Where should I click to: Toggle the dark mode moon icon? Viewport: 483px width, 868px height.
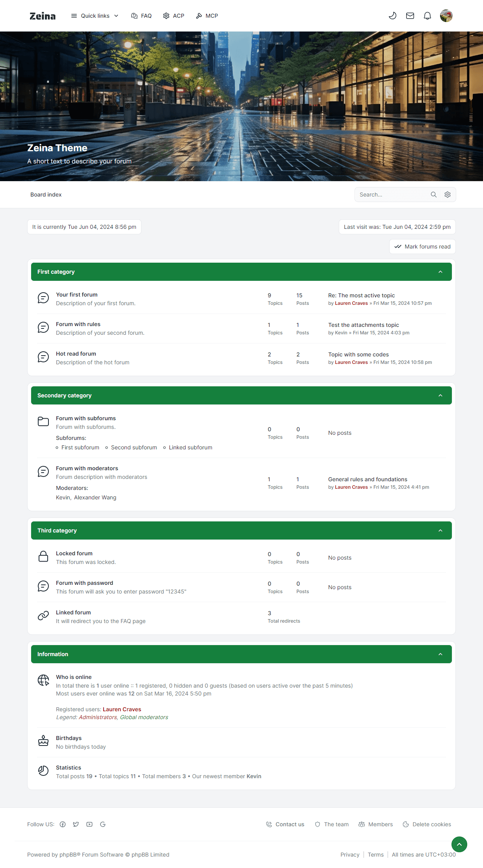[x=392, y=16]
